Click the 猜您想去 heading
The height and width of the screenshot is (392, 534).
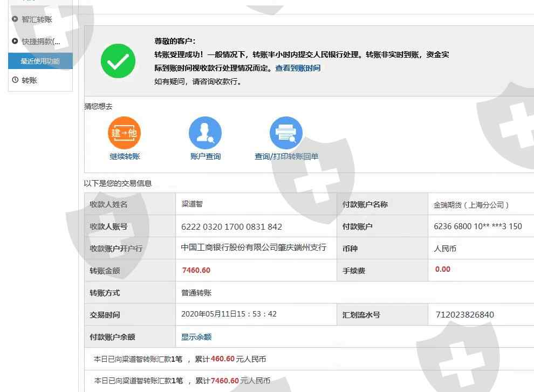pyautogui.click(x=98, y=106)
